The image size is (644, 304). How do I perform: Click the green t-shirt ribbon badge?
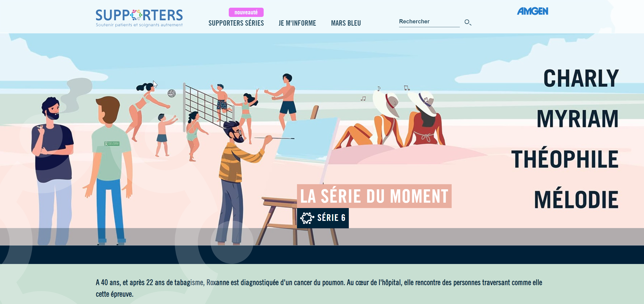tap(112, 143)
